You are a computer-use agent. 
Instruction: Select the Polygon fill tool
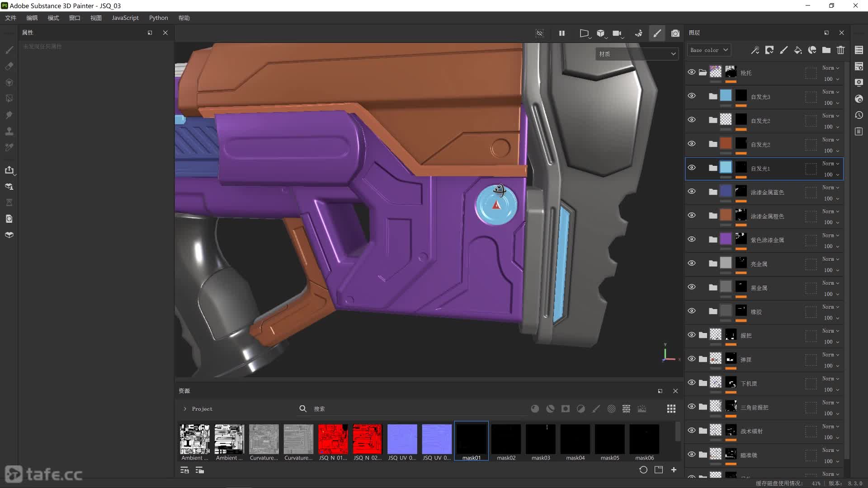[9, 99]
